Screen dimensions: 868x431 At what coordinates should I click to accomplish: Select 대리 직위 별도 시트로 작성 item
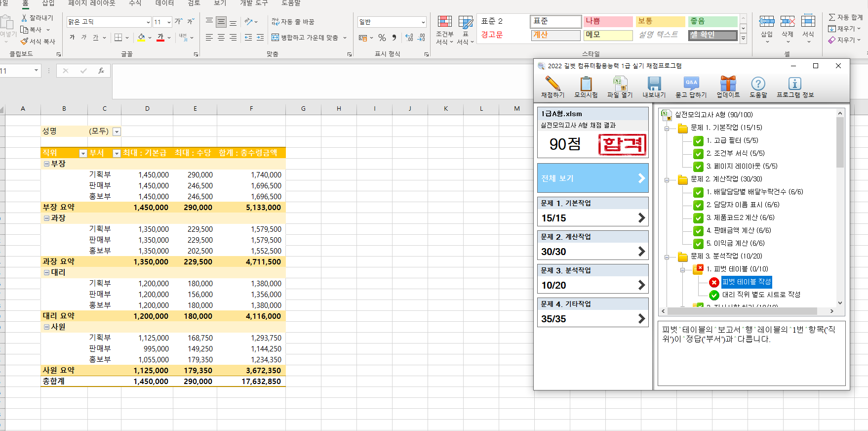tap(761, 295)
